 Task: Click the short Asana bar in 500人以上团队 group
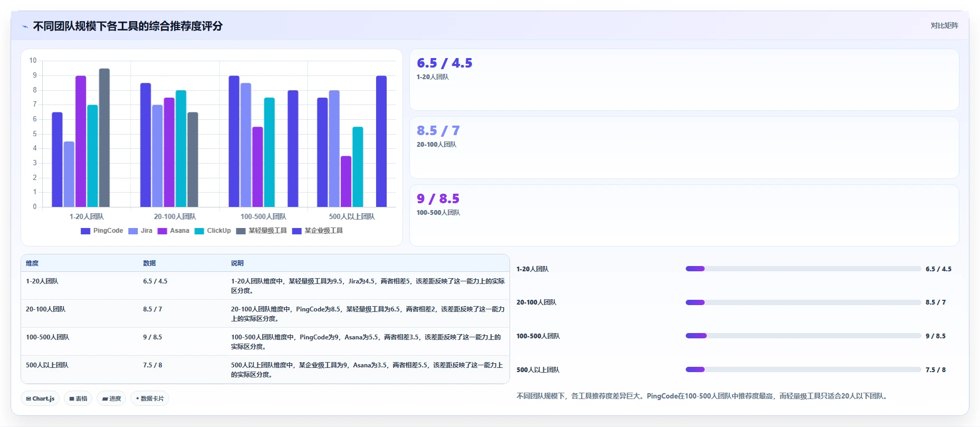click(346, 182)
